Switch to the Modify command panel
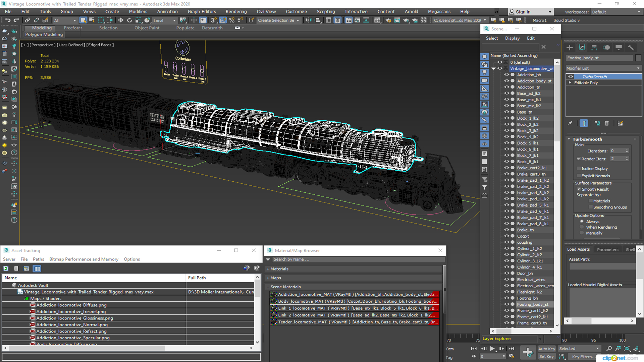The image size is (644, 362). pyautogui.click(x=582, y=48)
